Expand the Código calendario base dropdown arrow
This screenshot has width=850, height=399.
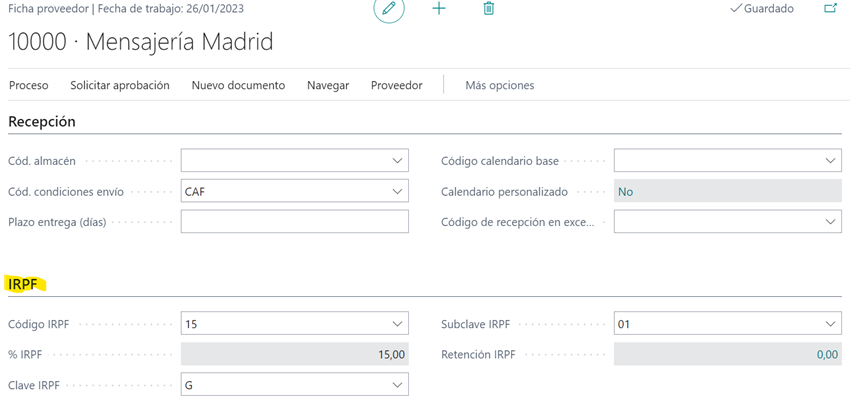pyautogui.click(x=830, y=160)
